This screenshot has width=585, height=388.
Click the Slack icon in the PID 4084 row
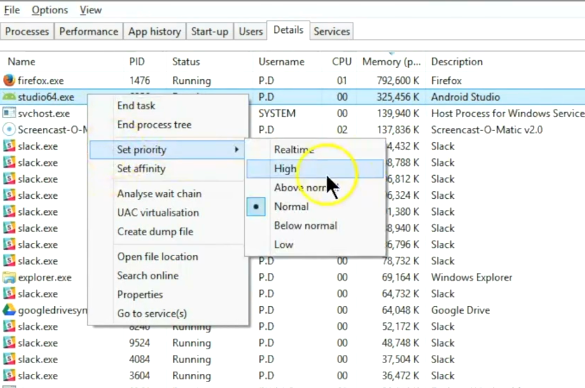[x=9, y=359]
